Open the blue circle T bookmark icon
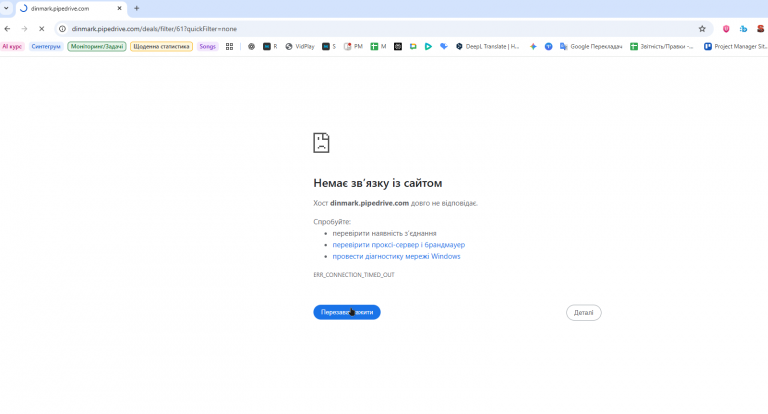The width and height of the screenshot is (768, 414). coord(549,47)
